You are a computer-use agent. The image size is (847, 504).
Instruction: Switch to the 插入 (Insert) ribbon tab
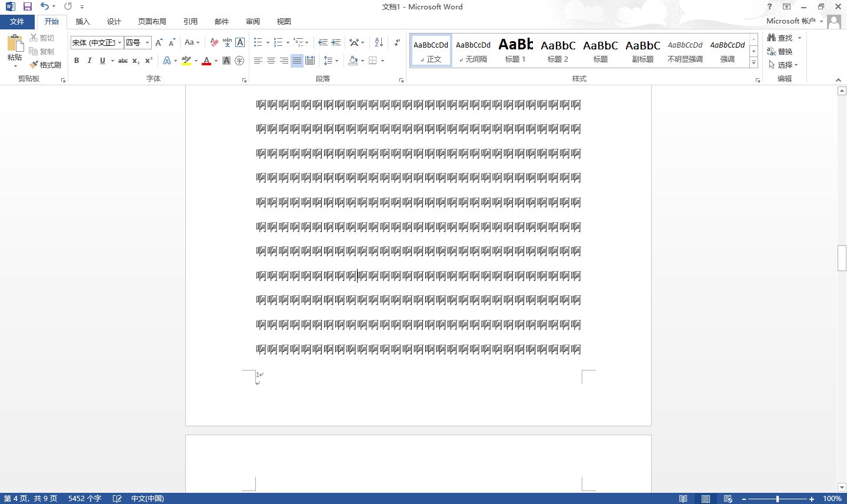(x=83, y=22)
